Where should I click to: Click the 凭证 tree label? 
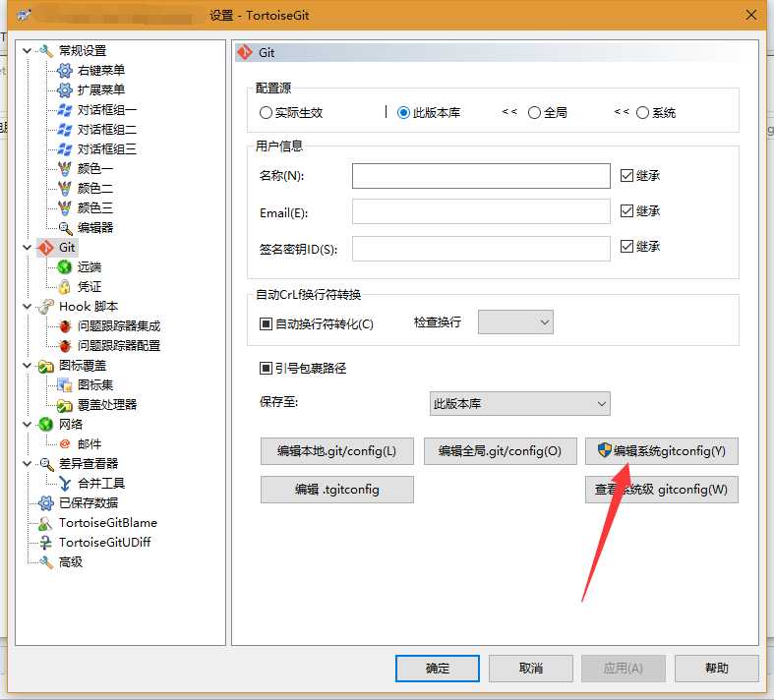pos(89,287)
